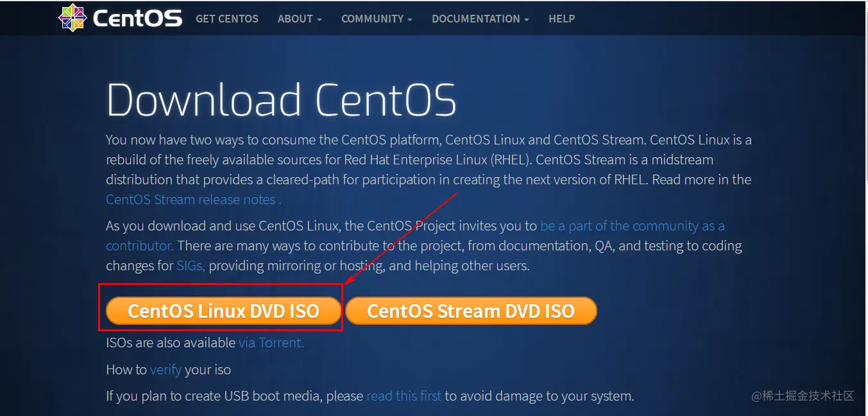Screen dimensions: 868x416
Task: Download the CentOS Stream DVD ISO
Action: (x=471, y=311)
